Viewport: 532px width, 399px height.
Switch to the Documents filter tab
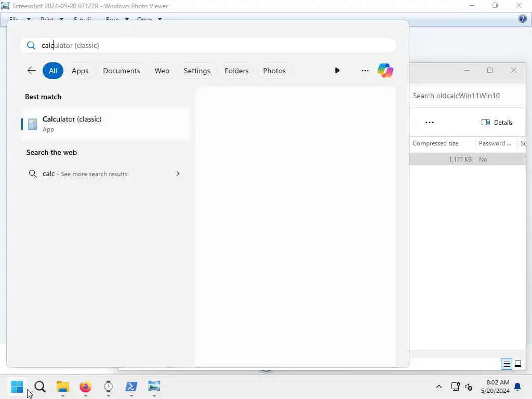point(122,71)
